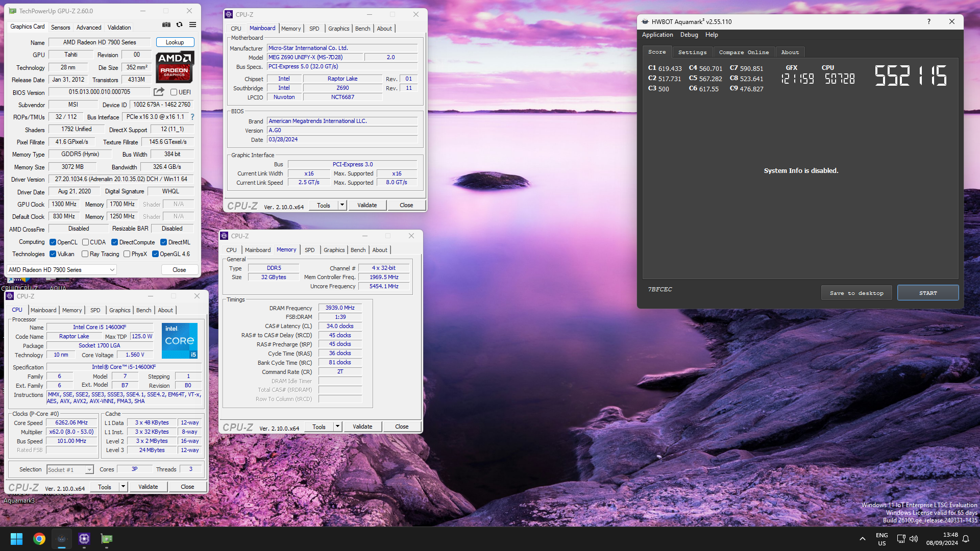The image size is (980, 551).
Task: Open the Debug menu in HWBOT Aquamark
Action: pos(689,35)
